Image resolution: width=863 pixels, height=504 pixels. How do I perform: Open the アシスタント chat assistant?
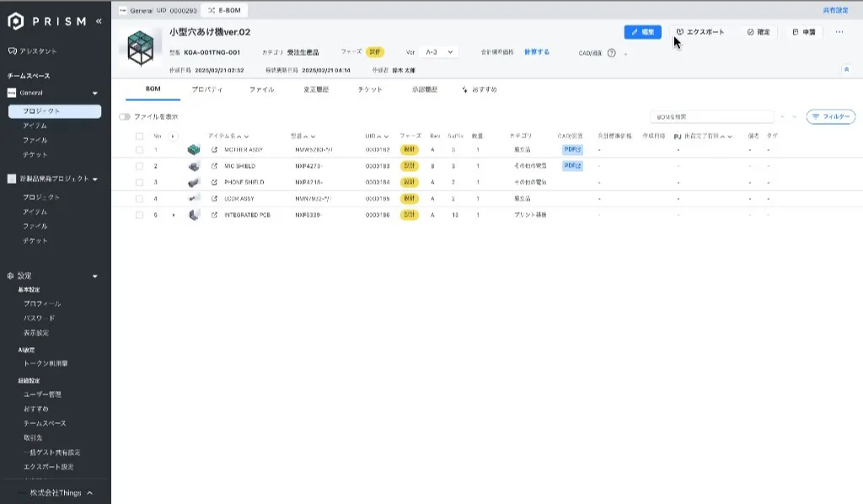coord(39,51)
